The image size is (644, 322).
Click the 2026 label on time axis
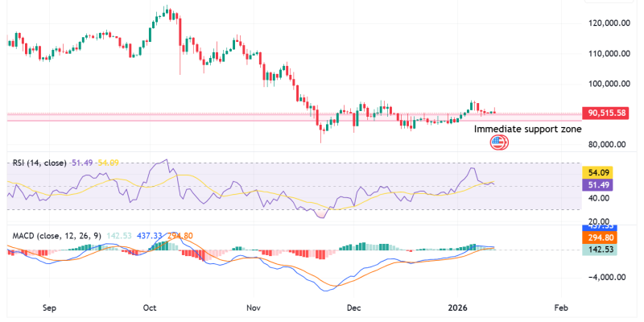pyautogui.click(x=459, y=308)
